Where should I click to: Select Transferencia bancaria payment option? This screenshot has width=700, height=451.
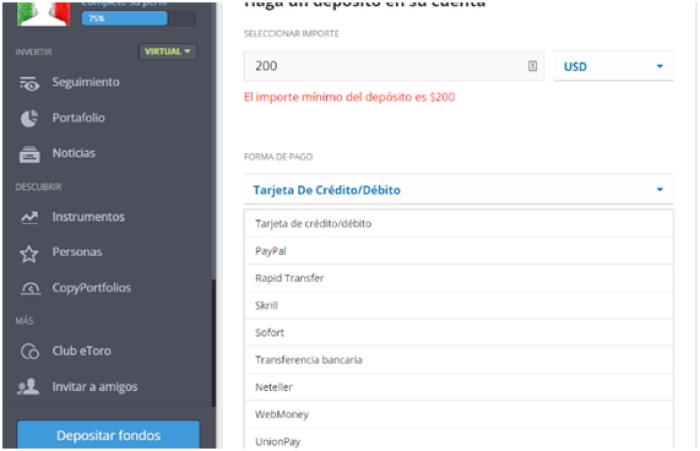[x=458, y=360]
